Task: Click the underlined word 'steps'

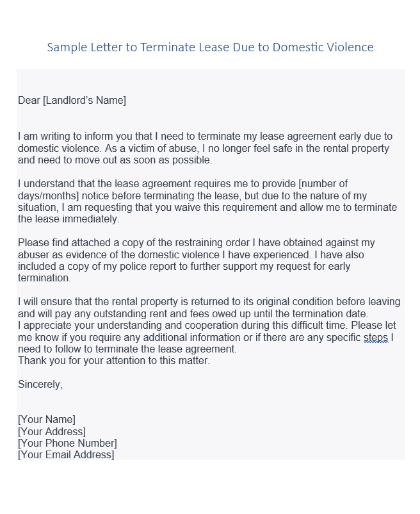Action: point(376,337)
